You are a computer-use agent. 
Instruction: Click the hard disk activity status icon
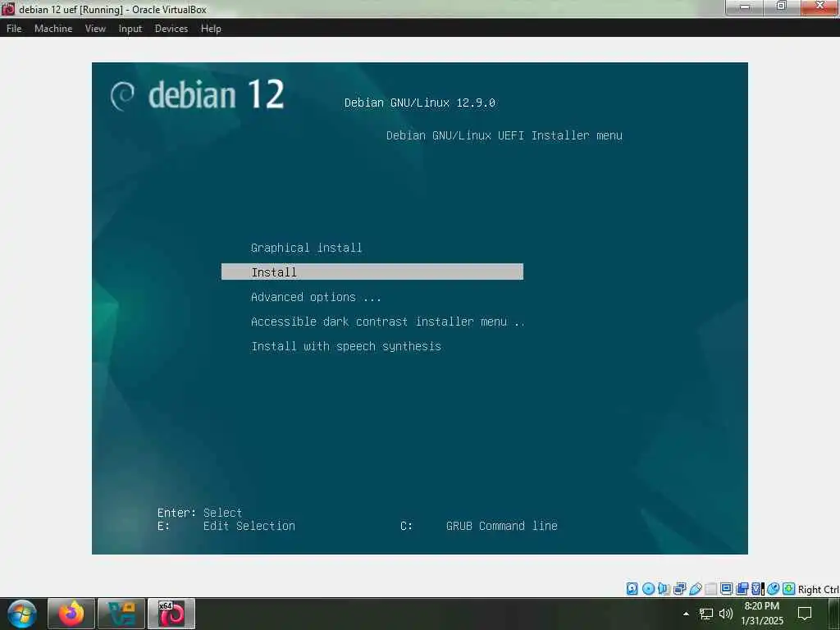pyautogui.click(x=632, y=589)
